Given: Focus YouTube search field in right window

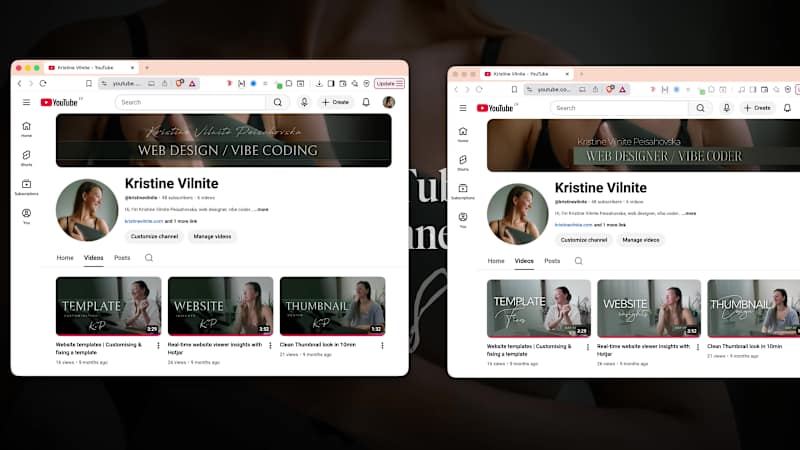Looking at the screenshot, I should click(620, 108).
